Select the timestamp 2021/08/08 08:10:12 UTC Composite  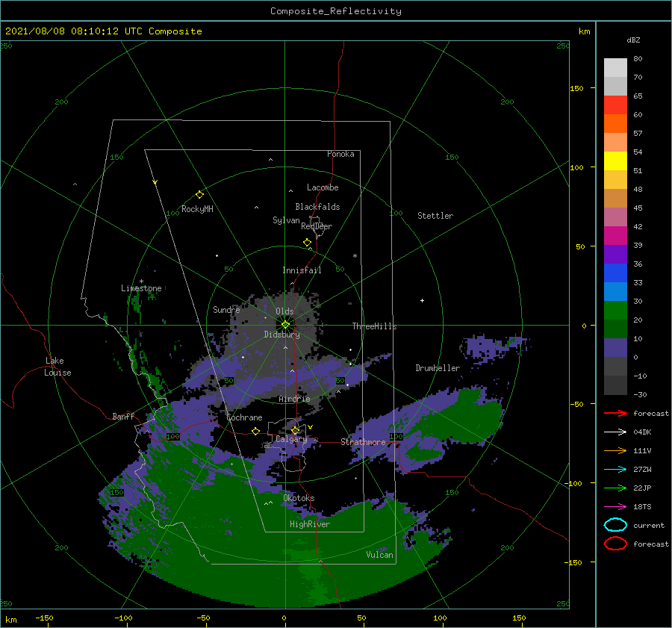[x=103, y=31]
